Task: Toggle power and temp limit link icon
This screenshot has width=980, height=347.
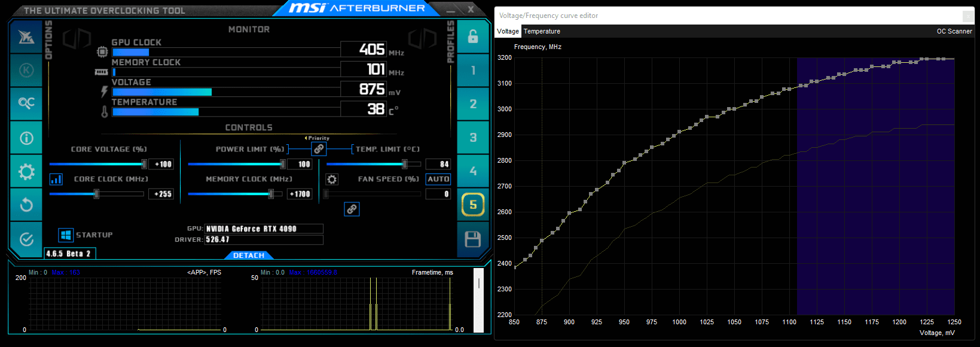Action: pos(319,149)
